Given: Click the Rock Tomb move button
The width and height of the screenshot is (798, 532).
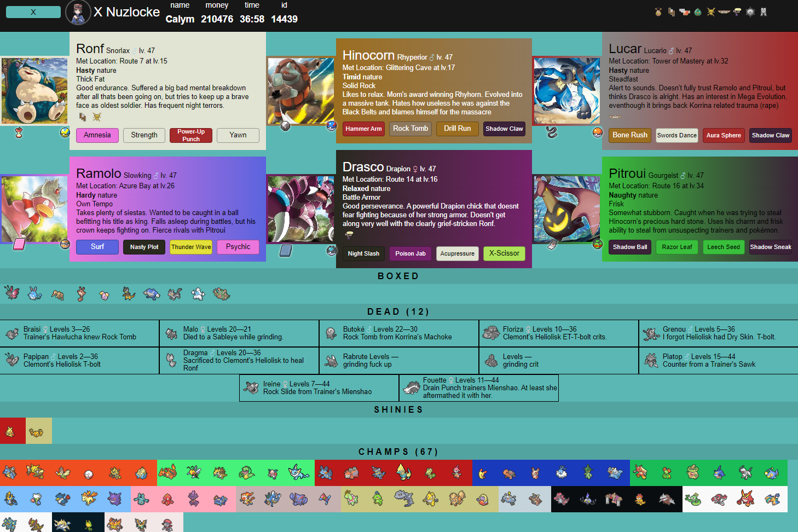Looking at the screenshot, I should pyautogui.click(x=410, y=129).
